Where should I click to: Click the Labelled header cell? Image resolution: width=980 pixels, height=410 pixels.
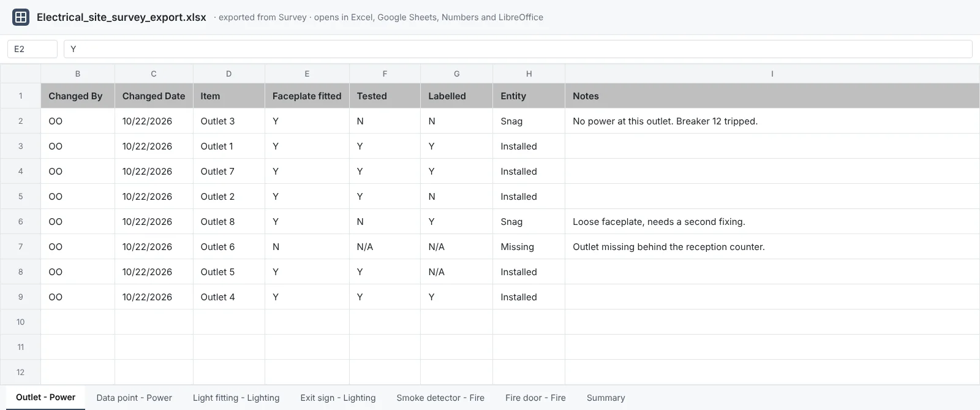click(456, 96)
